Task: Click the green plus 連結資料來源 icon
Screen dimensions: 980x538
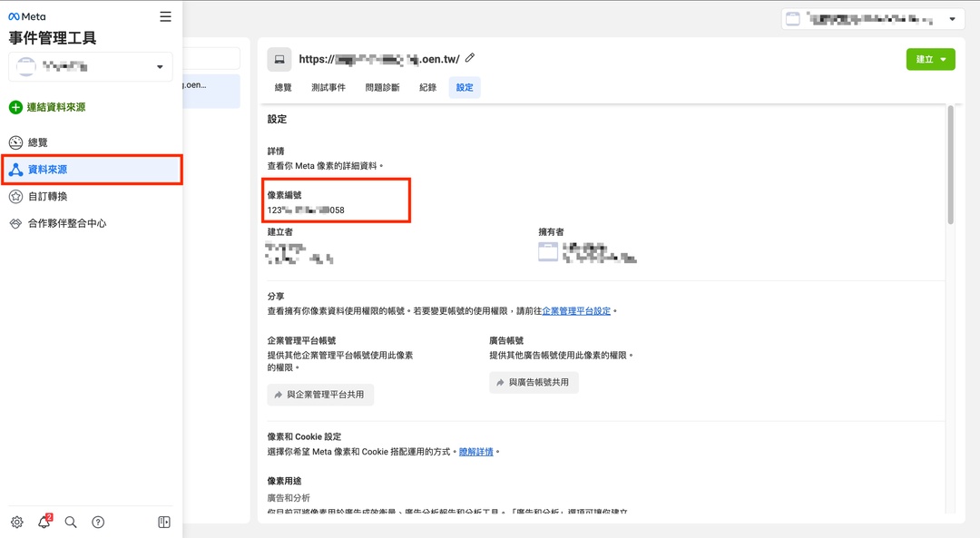Action: [15, 107]
